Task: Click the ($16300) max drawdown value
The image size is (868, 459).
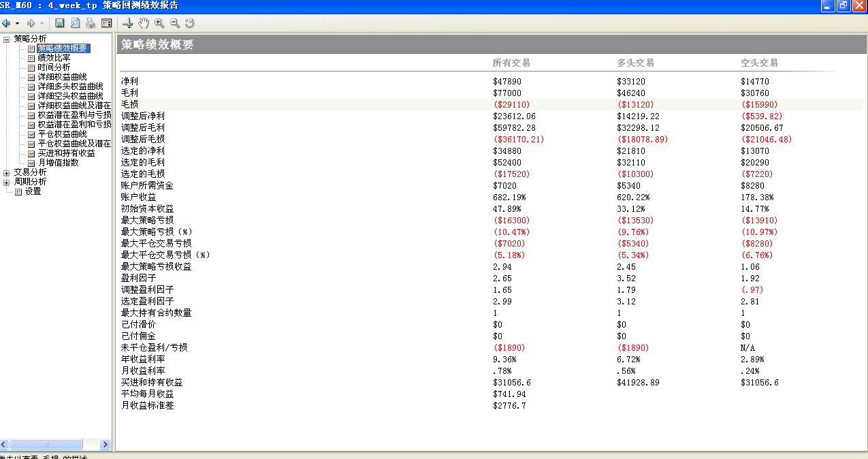Action: 511,221
